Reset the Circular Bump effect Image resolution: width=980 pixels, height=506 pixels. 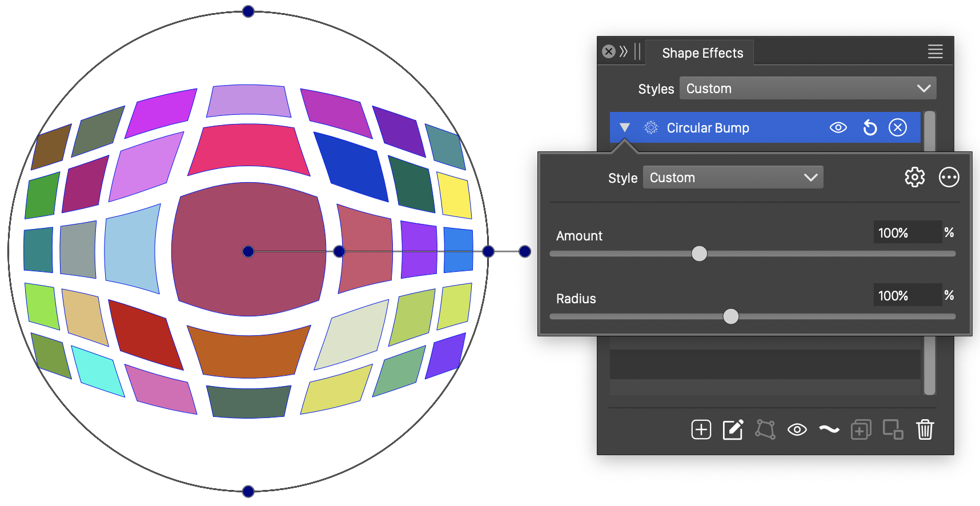[x=870, y=128]
